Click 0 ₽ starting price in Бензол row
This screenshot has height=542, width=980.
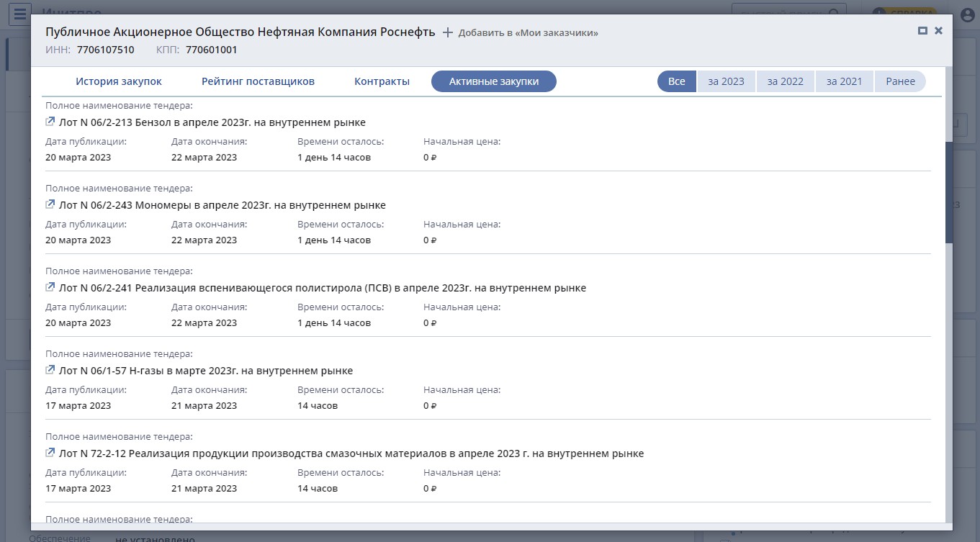click(x=430, y=157)
